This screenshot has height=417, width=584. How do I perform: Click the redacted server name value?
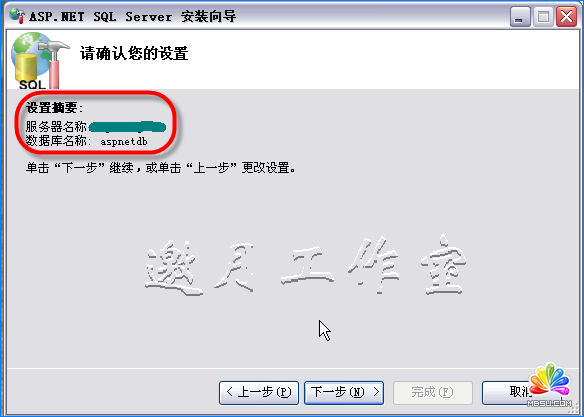[128, 127]
